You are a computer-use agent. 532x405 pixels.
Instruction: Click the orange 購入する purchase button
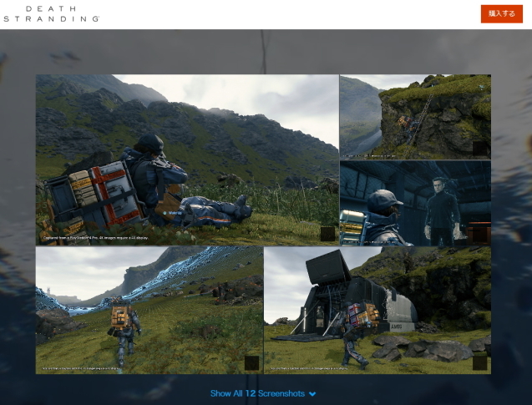(501, 14)
